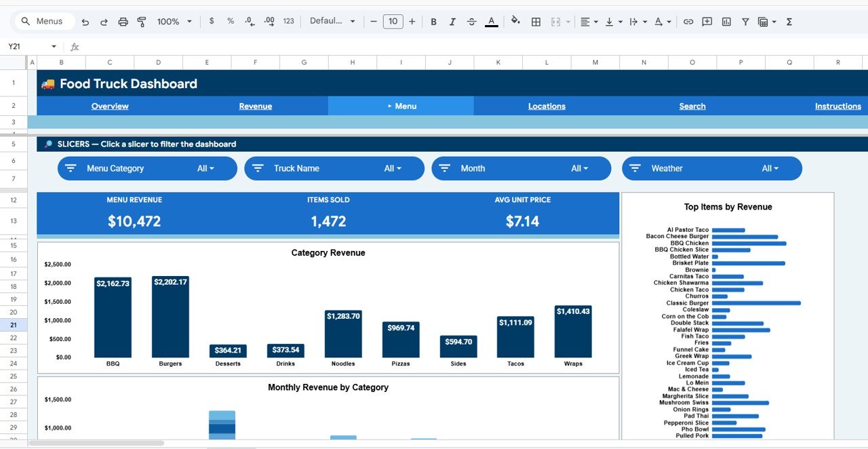Open the Instructions page link
This screenshot has height=449, width=868.
838,106
